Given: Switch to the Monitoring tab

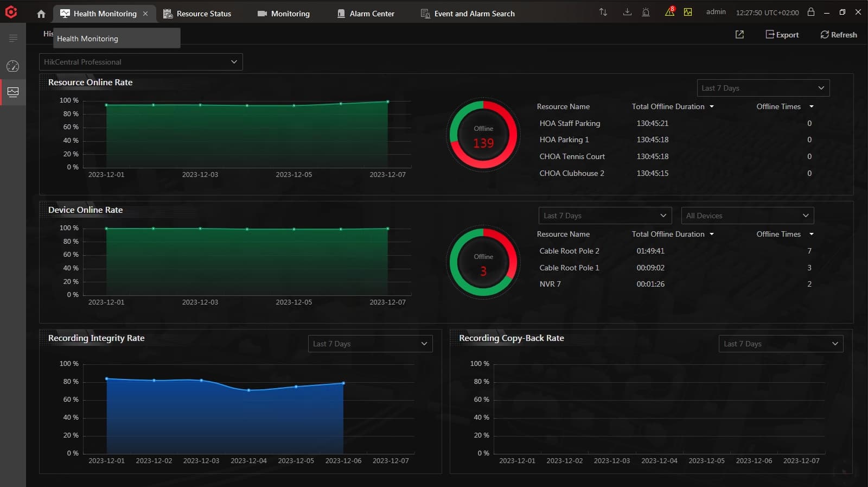Looking at the screenshot, I should coord(284,14).
